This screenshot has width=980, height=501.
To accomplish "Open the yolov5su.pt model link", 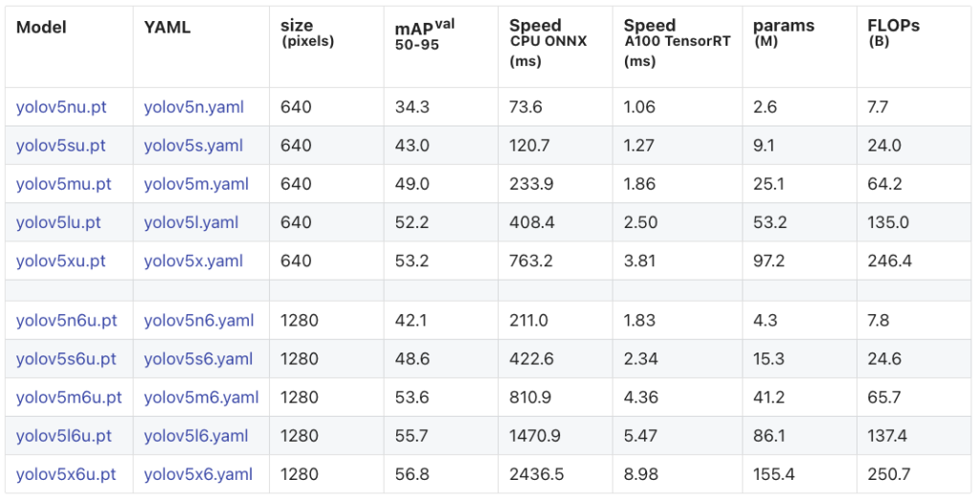I will pos(61,146).
